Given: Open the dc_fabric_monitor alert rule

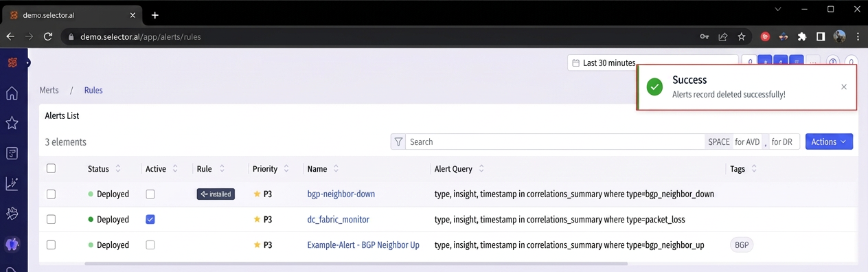Looking at the screenshot, I should point(339,220).
